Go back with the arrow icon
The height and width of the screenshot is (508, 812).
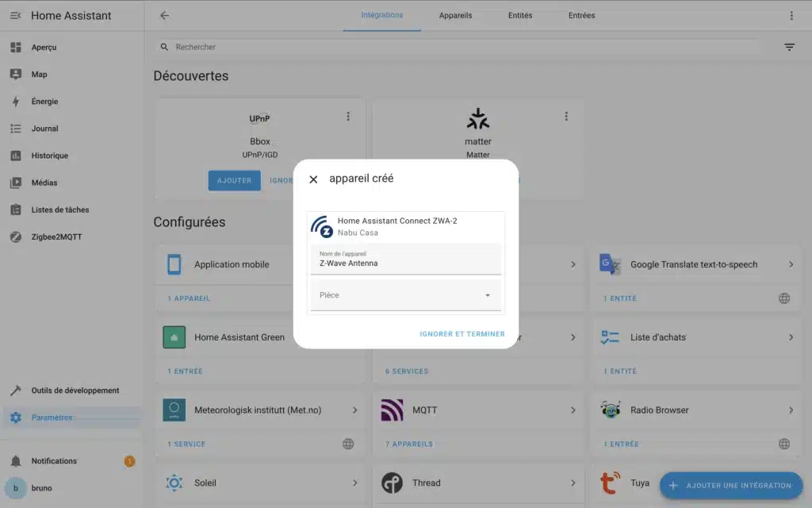165,16
